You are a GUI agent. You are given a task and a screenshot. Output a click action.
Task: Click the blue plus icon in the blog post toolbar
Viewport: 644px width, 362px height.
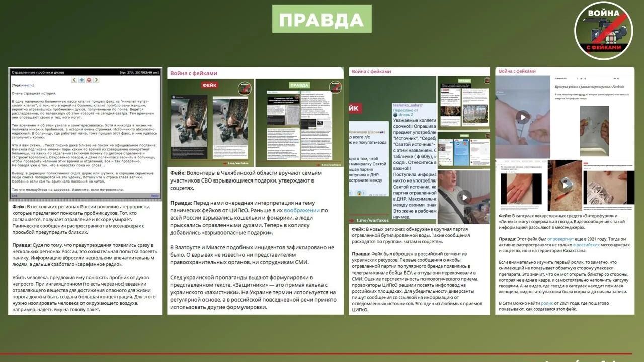pos(82,80)
